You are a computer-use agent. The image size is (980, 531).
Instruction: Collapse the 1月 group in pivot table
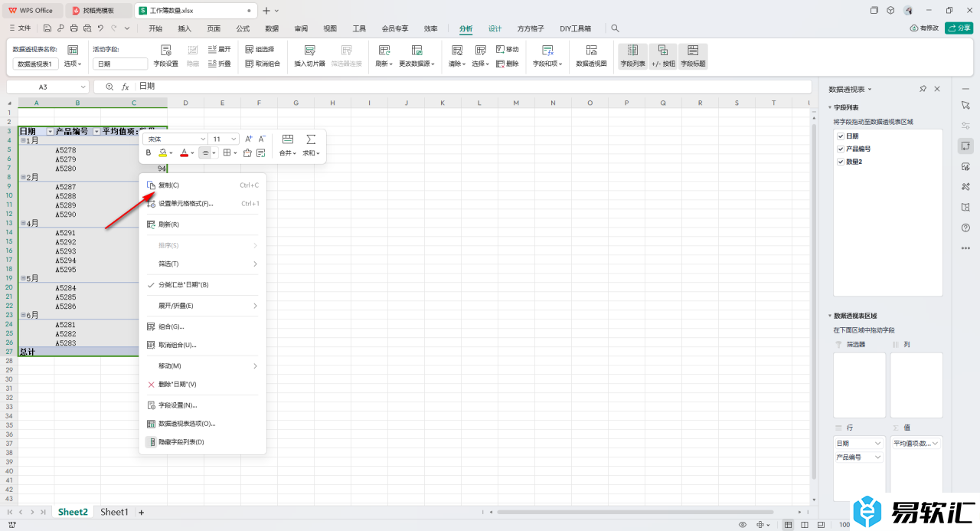click(23, 141)
